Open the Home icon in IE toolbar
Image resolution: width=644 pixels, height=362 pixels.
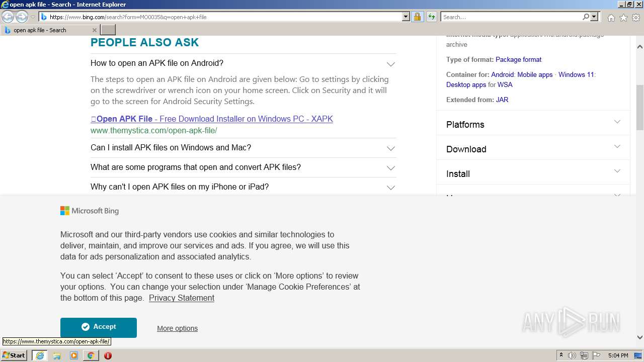611,18
